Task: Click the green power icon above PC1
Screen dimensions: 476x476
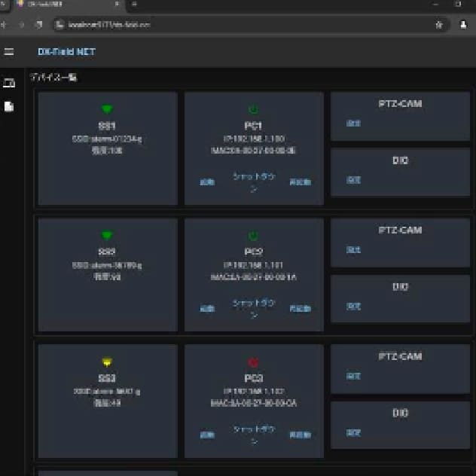Action: [x=253, y=110]
